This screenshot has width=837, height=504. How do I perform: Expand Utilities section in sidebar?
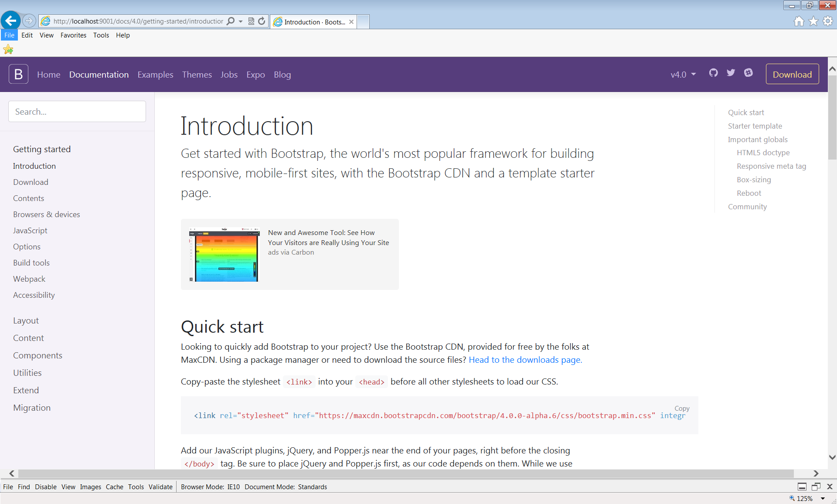(x=27, y=373)
